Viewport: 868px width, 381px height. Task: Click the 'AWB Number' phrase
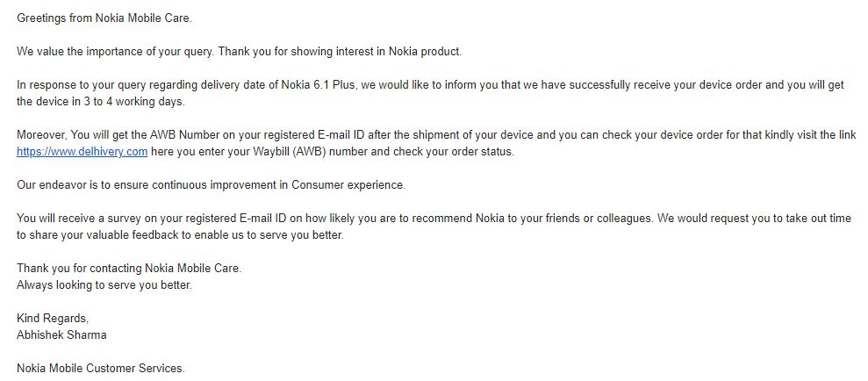tap(177, 135)
